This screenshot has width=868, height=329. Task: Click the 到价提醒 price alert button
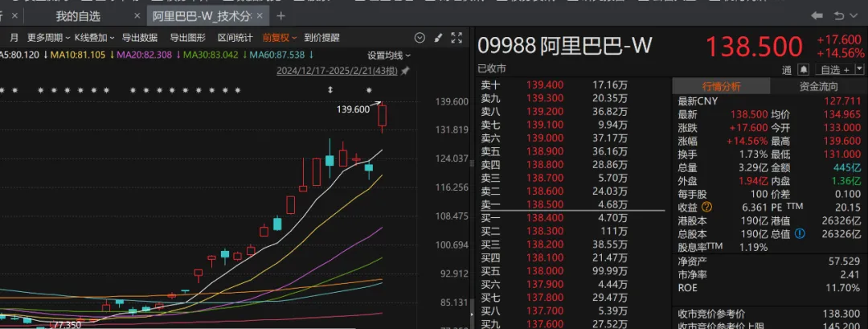pyautogui.click(x=321, y=38)
